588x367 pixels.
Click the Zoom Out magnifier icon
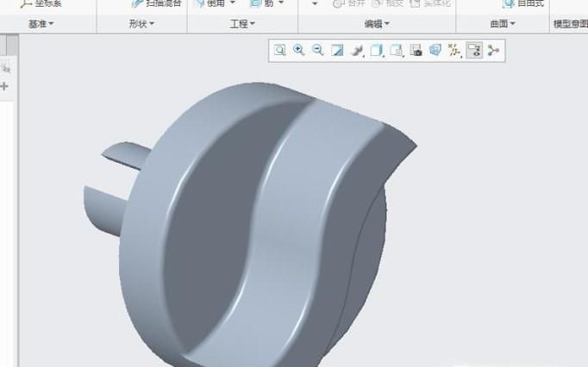coord(318,51)
